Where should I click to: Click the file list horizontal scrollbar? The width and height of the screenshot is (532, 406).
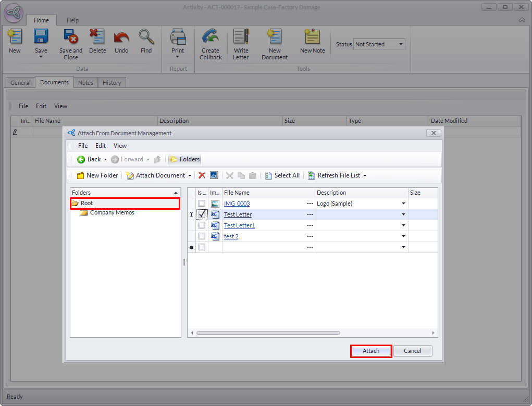(268, 333)
